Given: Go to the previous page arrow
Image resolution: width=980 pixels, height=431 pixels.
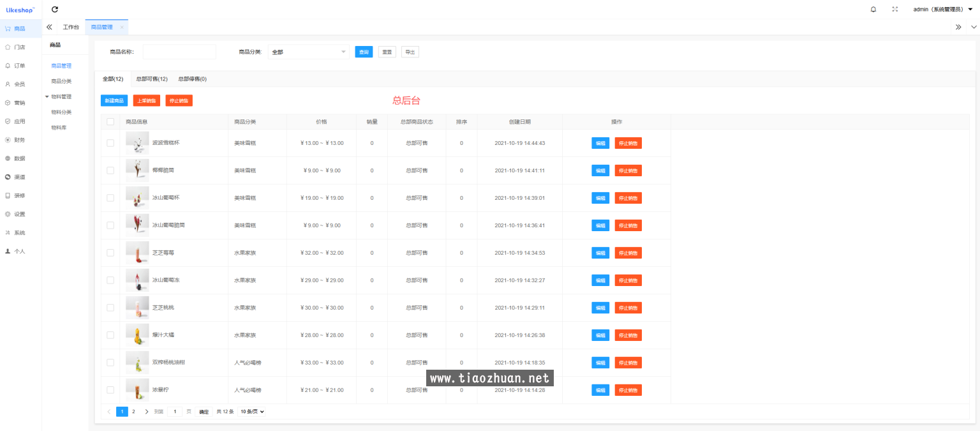Looking at the screenshot, I should coord(108,412).
